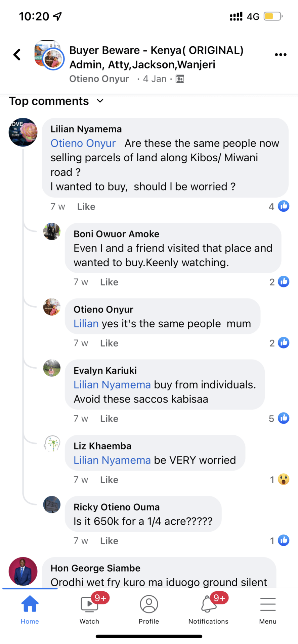Tap the back arrow icon
Viewport: 298px width, 644px height.
click(17, 55)
